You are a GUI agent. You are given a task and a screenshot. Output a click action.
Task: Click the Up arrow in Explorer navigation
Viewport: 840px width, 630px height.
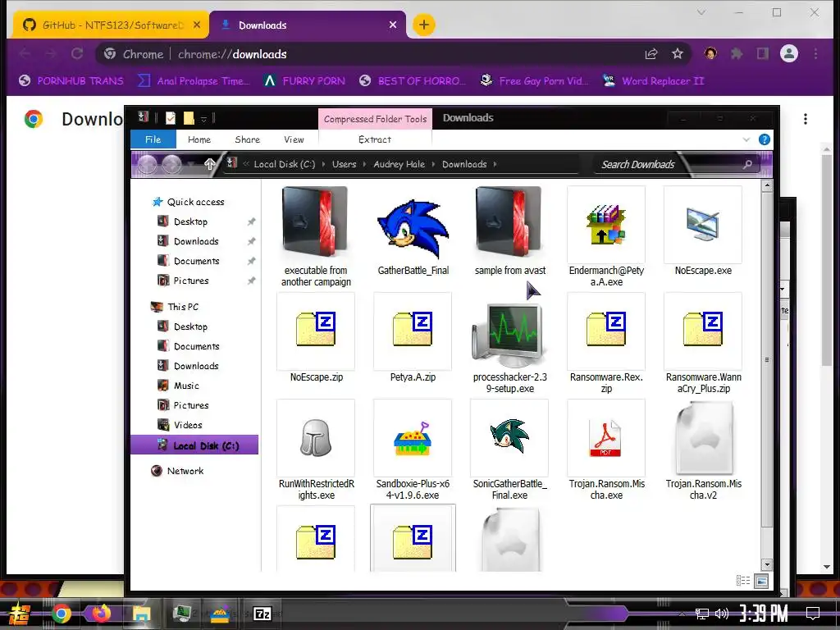[209, 164]
